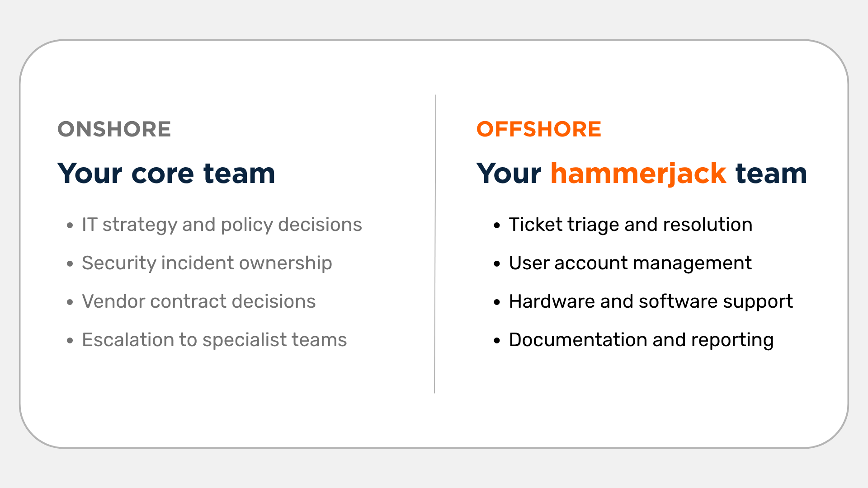Select 'Security incident ownership' list item
The image size is (868, 488).
click(207, 263)
